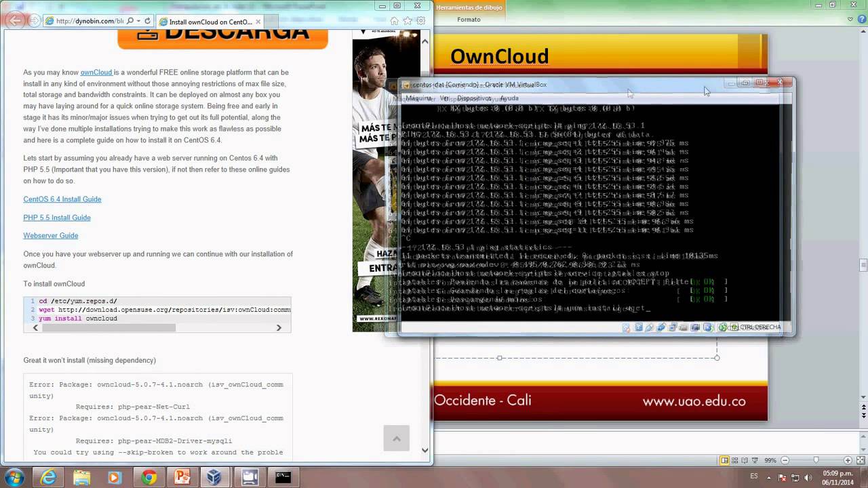Follow the ownCloud link in article
This screenshot has height=488, width=868.
[96, 73]
